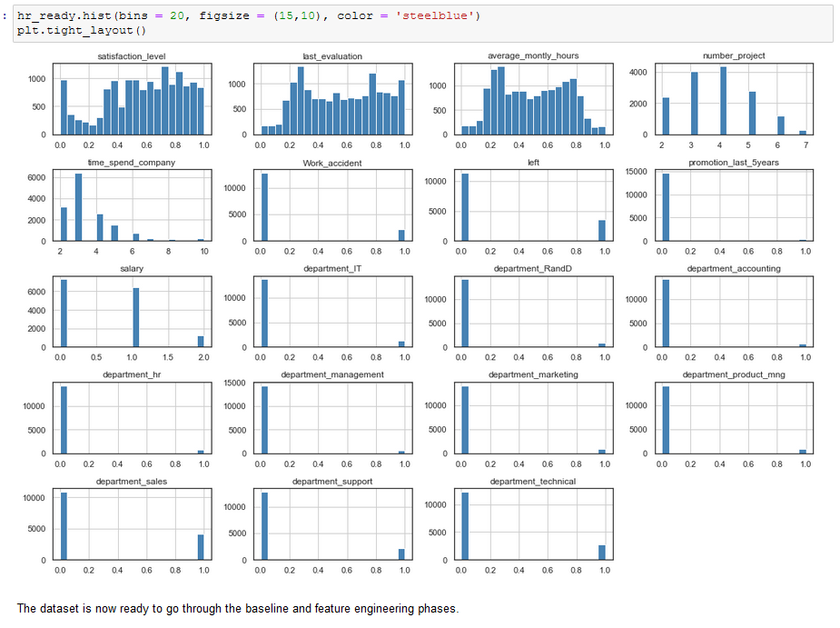Select the department_IT histogram
The width and height of the screenshot is (840, 628).
[x=332, y=312]
